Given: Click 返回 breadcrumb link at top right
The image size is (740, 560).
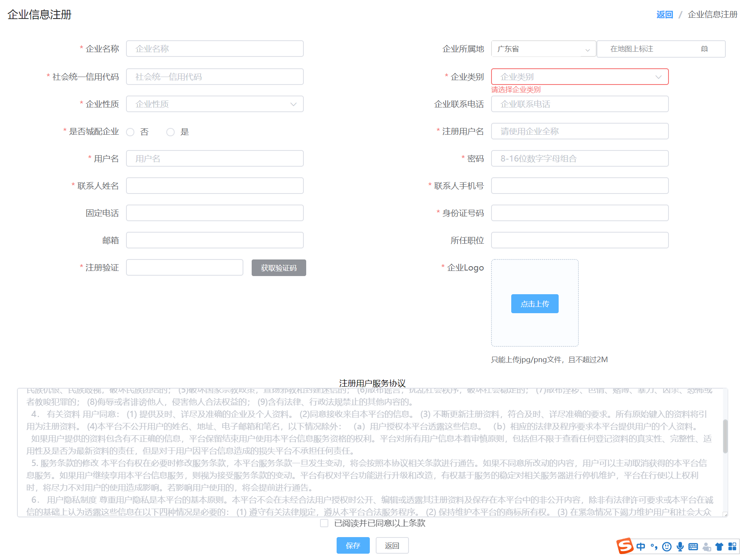Looking at the screenshot, I should (665, 15).
